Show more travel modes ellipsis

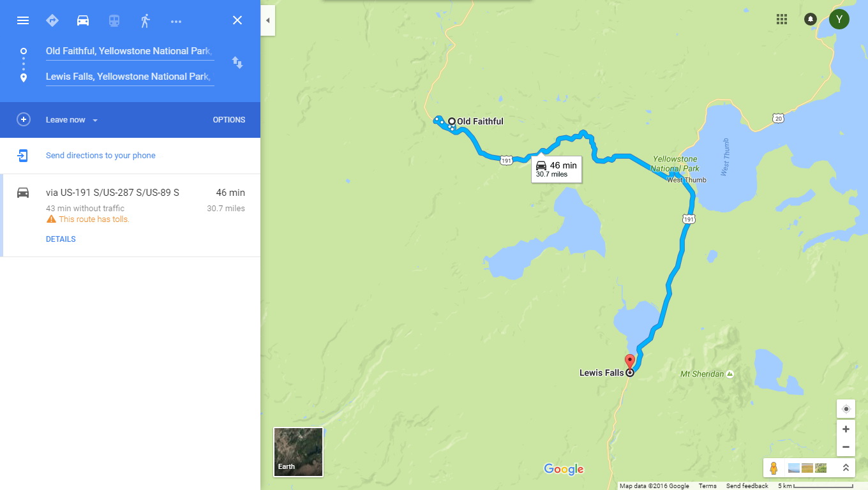(x=176, y=21)
